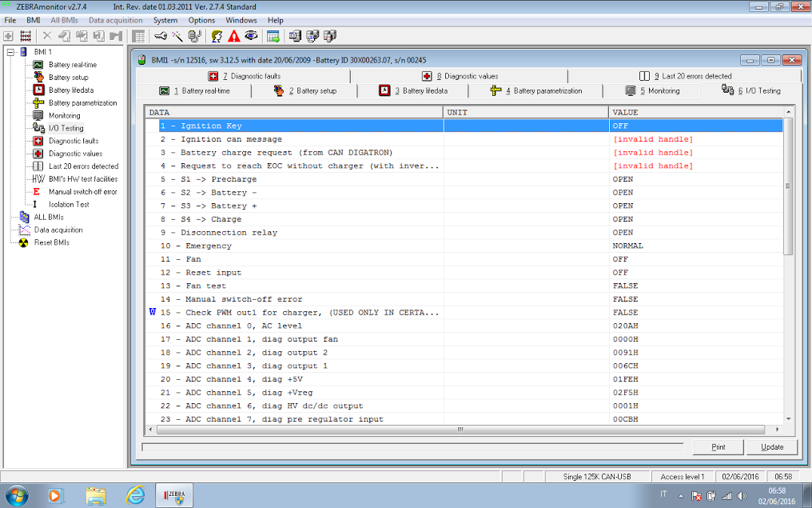Select BMI's HW test facilities tree item
Image resolution: width=812 pixels, height=508 pixels.
coord(82,179)
